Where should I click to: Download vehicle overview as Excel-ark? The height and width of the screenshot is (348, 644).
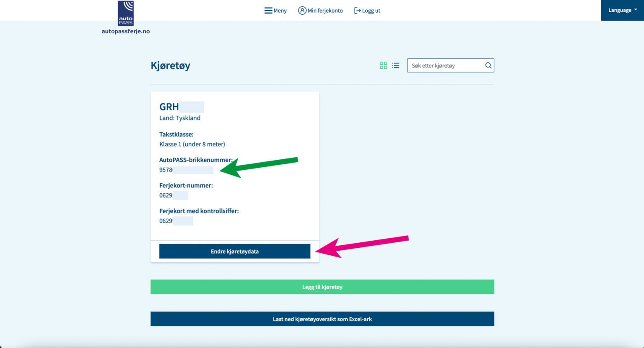coord(322,319)
